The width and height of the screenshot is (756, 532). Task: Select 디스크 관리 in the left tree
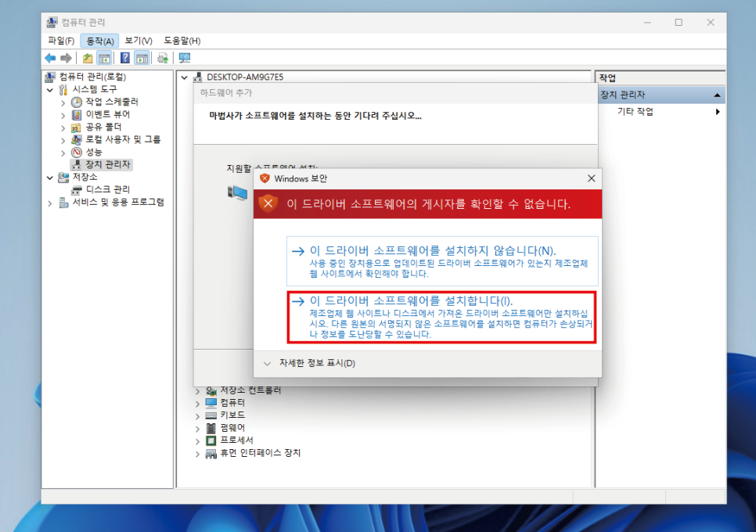[107, 189]
